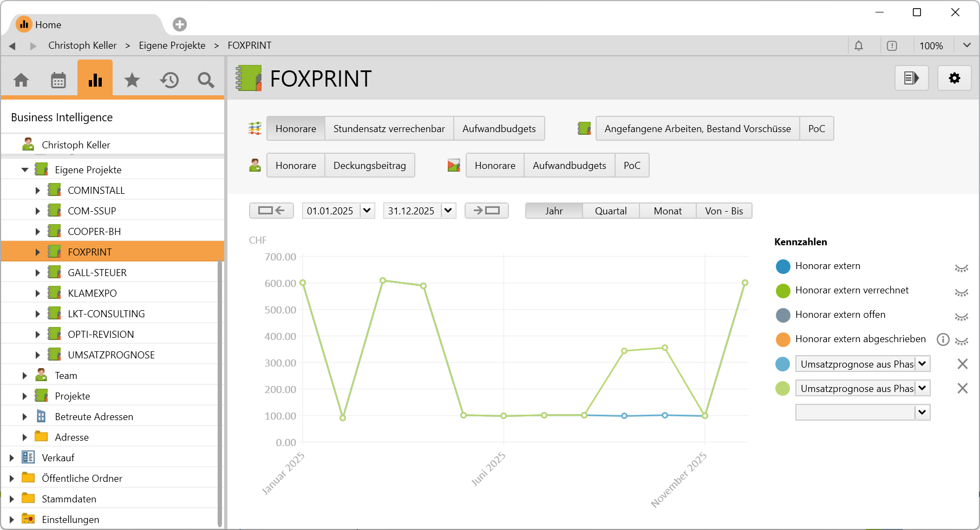
Task: Open the side panel toggle button
Action: 912,78
